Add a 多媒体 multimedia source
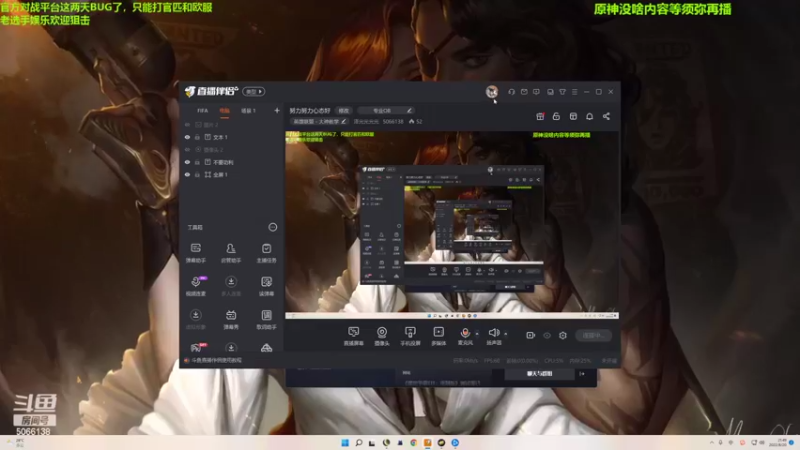 click(438, 336)
